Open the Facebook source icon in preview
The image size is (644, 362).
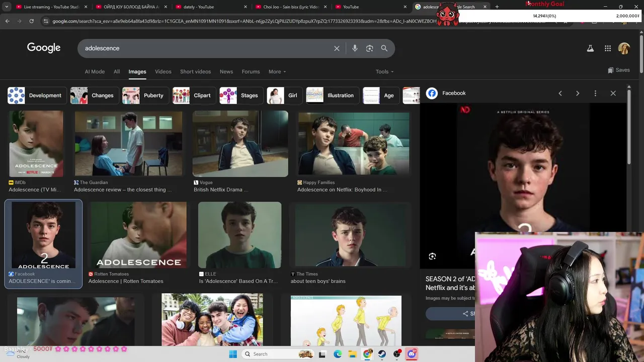[432, 93]
